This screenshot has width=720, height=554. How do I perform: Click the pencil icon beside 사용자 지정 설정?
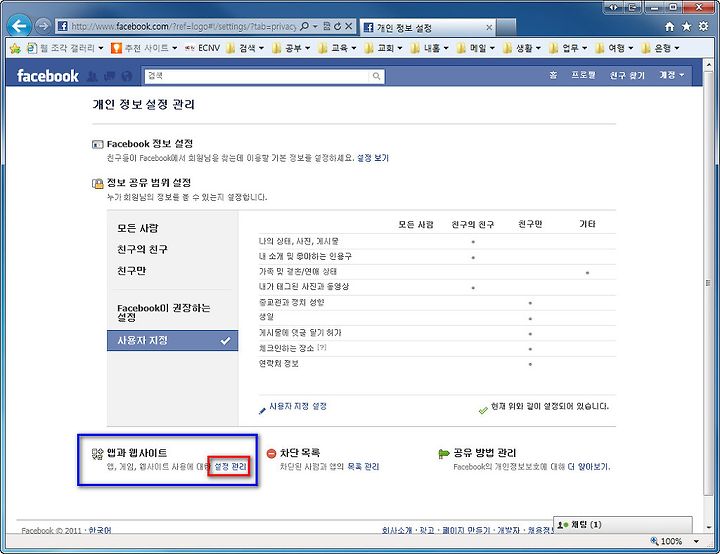point(262,410)
